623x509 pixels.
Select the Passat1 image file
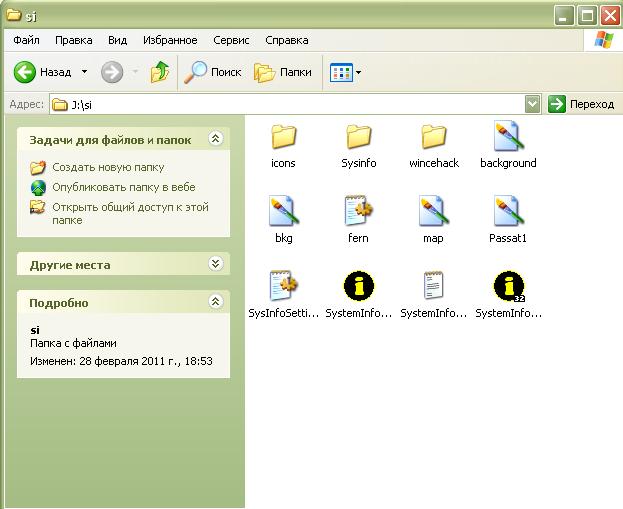508,220
